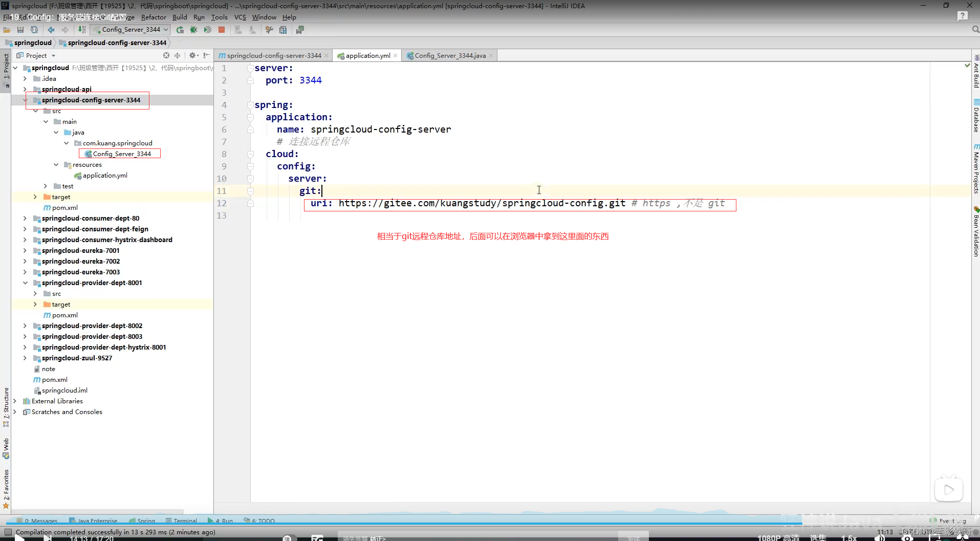Image resolution: width=980 pixels, height=541 pixels.
Task: Expand the springcloud-api module
Action: click(25, 89)
